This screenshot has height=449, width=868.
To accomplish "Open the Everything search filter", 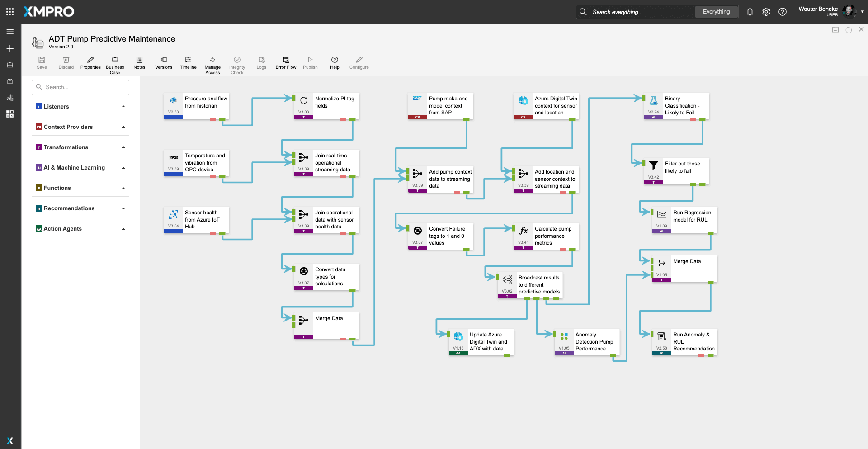I will point(716,12).
